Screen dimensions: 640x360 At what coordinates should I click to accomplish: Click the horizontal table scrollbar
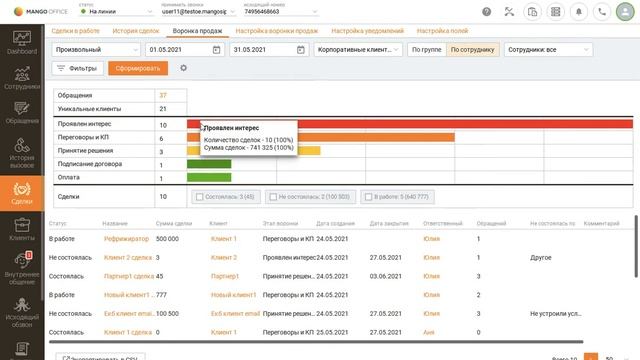316,342
